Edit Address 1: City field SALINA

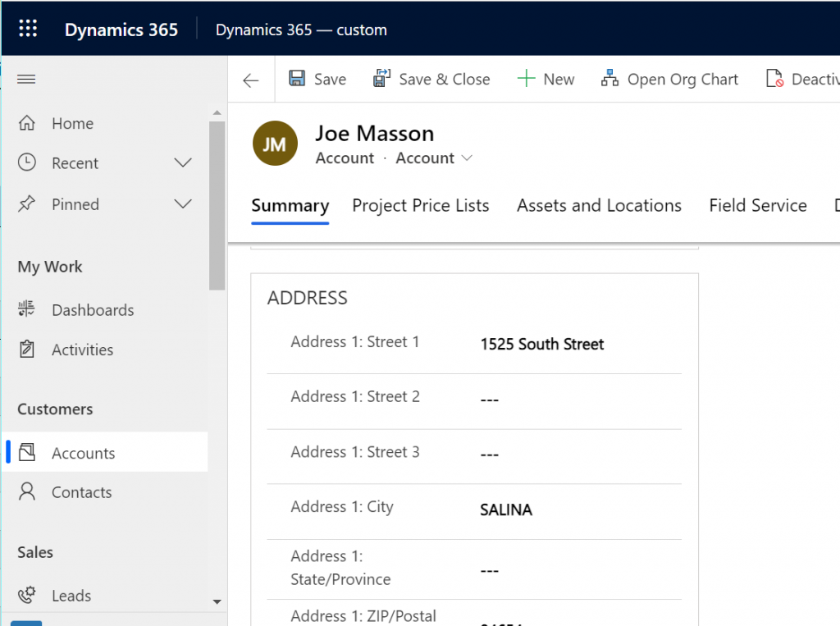click(x=581, y=509)
